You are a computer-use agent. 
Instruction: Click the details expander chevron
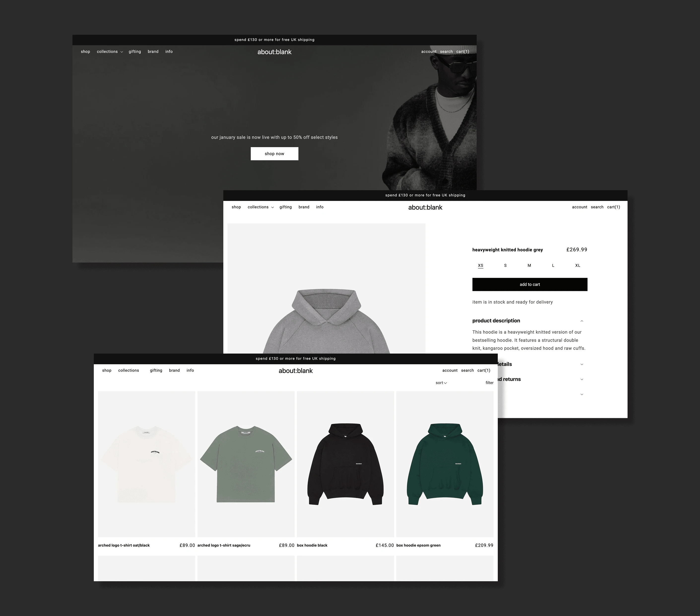click(583, 364)
